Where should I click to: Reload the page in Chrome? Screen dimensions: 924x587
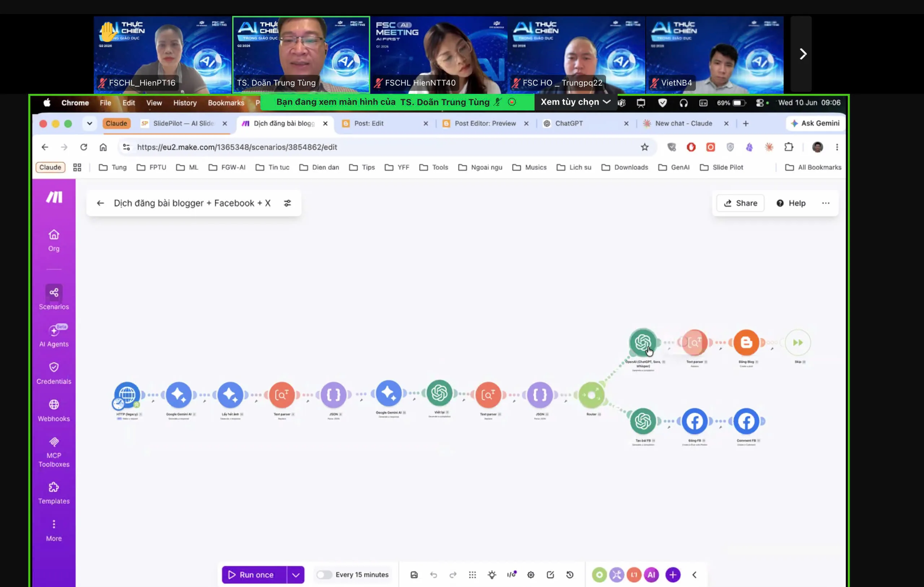(x=84, y=147)
